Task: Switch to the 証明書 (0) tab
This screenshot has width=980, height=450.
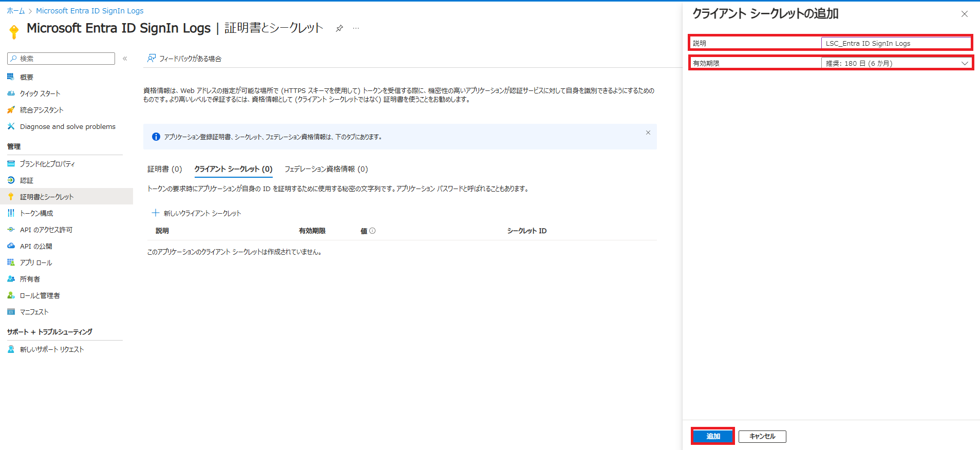Action: pyautogui.click(x=165, y=169)
